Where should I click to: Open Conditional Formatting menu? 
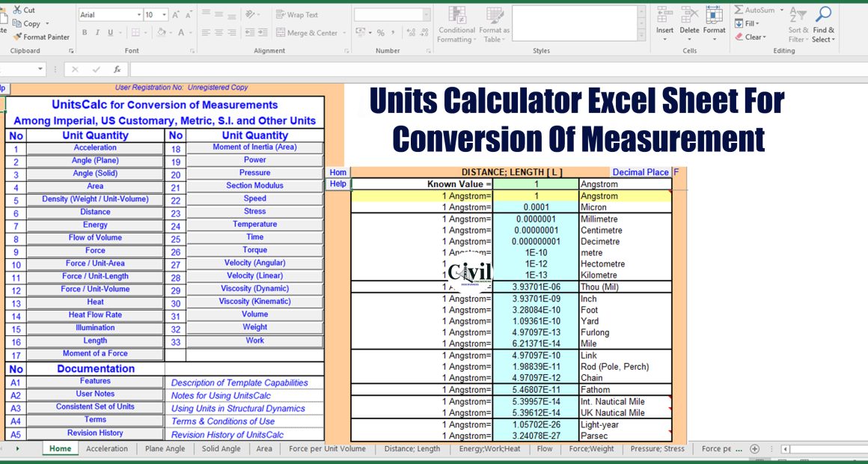pos(456,25)
